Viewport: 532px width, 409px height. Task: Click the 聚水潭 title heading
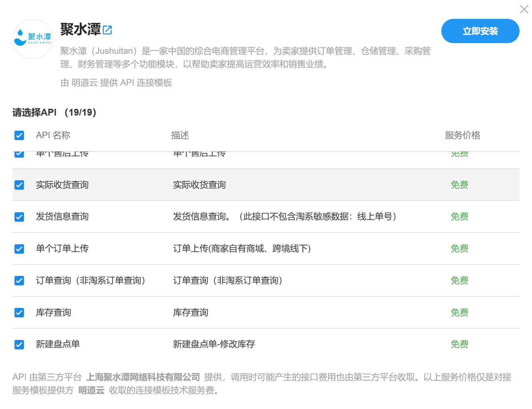81,30
